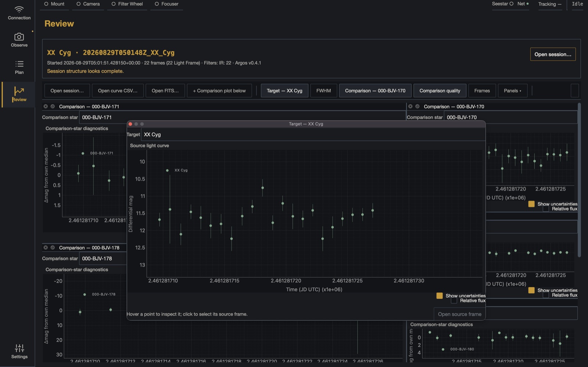Click Open source frame button
Image resolution: width=588 pixels, height=367 pixels.
click(460, 314)
